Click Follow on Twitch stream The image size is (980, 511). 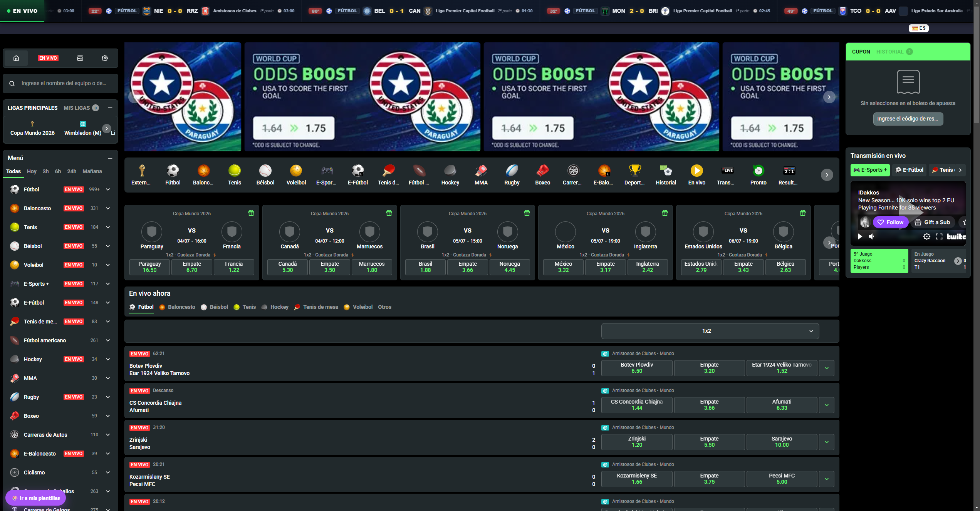point(890,222)
